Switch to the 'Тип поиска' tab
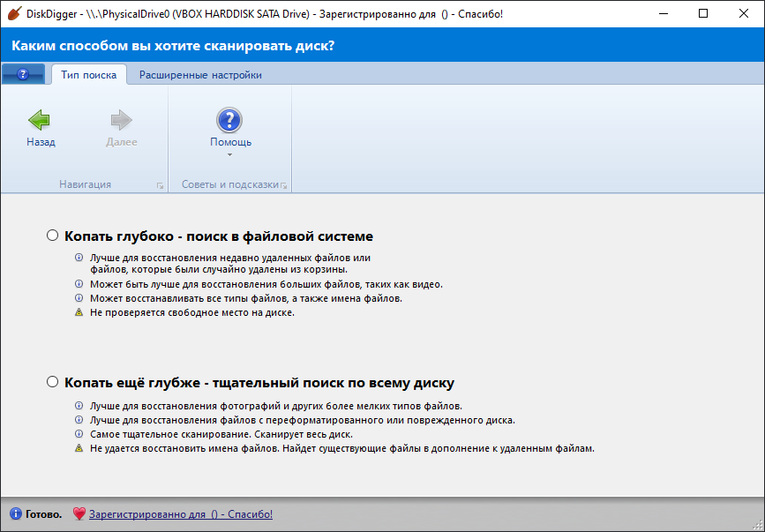This screenshot has height=532, width=765. click(88, 75)
